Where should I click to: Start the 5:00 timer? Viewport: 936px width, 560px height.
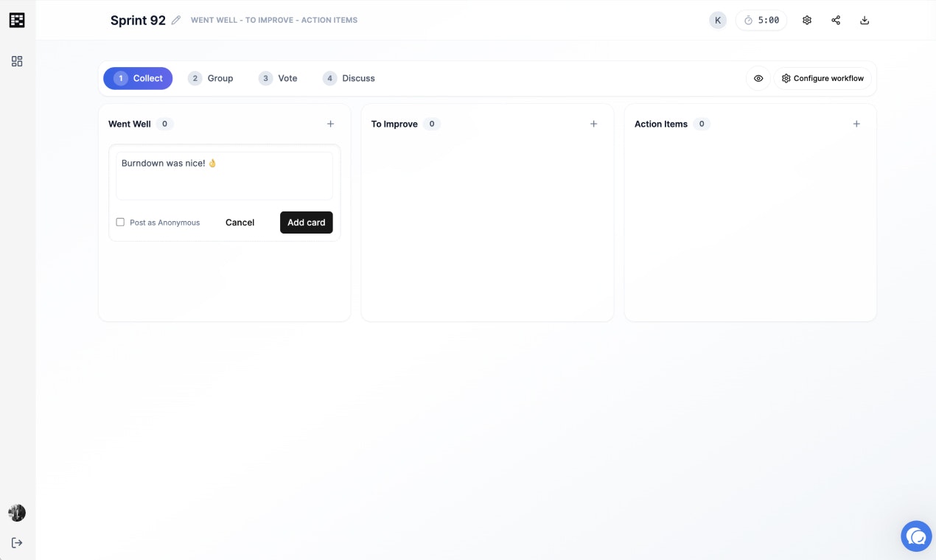[761, 21]
